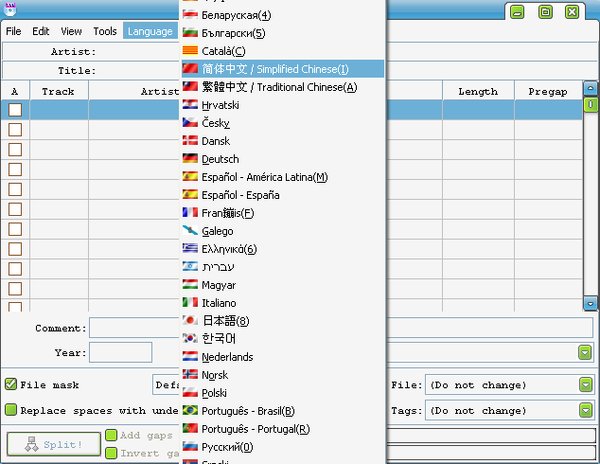Viewport: 600px width, 464px height.
Task: Open the file mask Default combo box
Action: tap(166, 385)
